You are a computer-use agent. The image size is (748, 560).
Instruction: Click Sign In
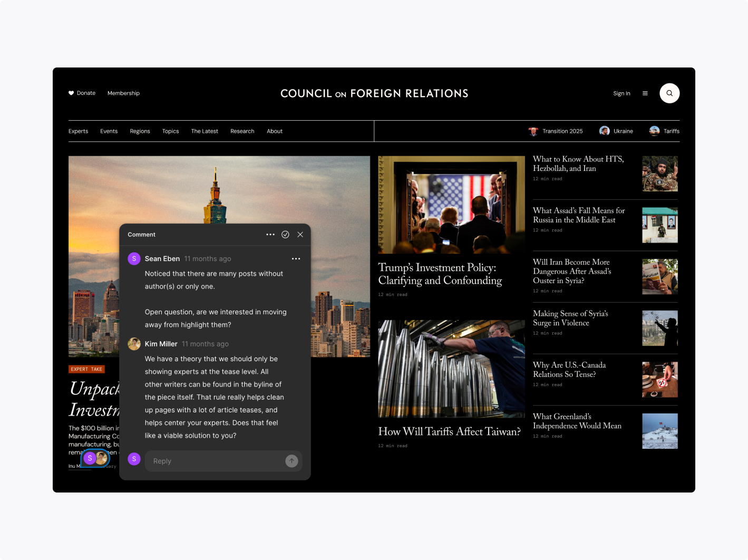(x=621, y=93)
